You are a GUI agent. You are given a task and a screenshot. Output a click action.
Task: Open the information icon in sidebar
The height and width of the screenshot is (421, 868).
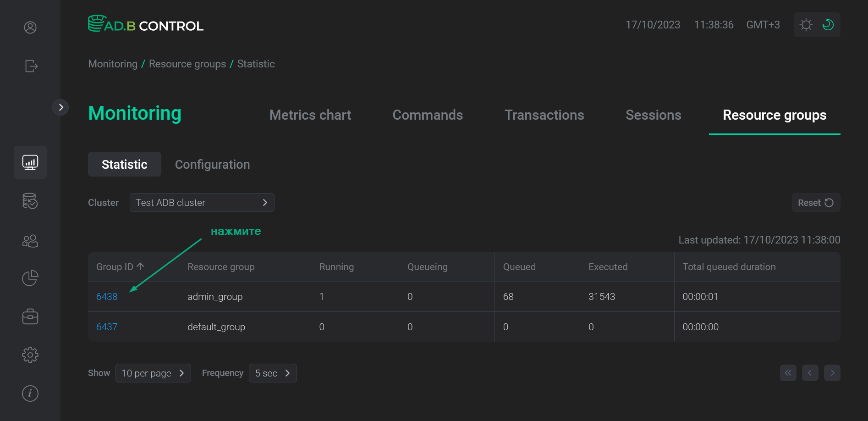30,393
